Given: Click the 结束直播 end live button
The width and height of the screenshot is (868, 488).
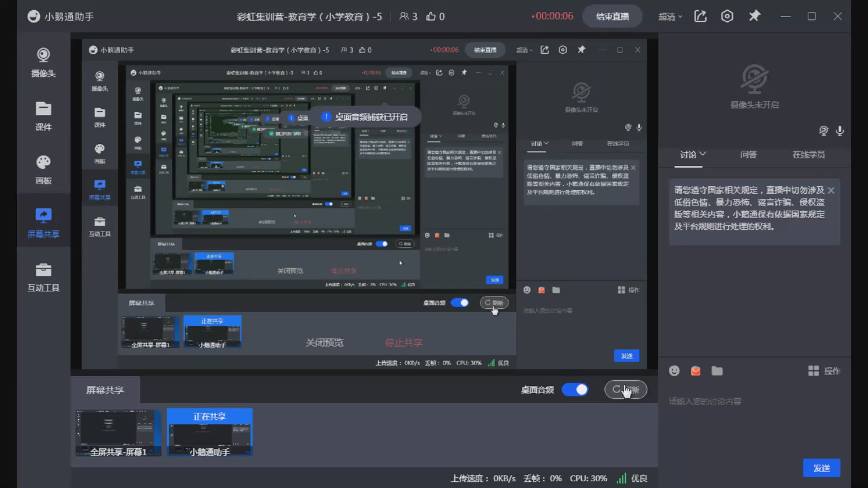Looking at the screenshot, I should click(x=612, y=16).
